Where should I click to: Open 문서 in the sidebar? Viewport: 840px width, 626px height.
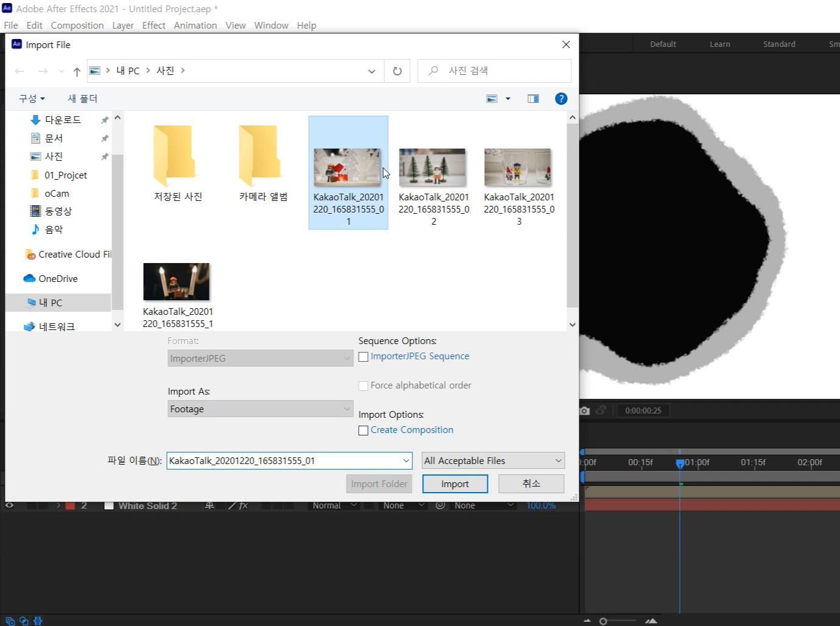click(x=54, y=138)
